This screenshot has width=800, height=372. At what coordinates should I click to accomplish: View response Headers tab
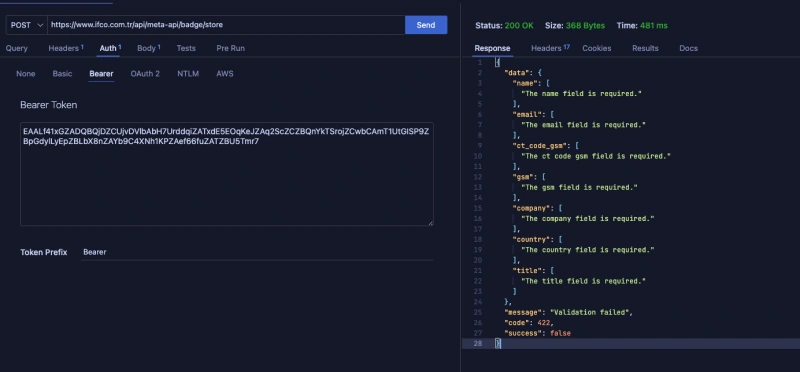pos(550,48)
